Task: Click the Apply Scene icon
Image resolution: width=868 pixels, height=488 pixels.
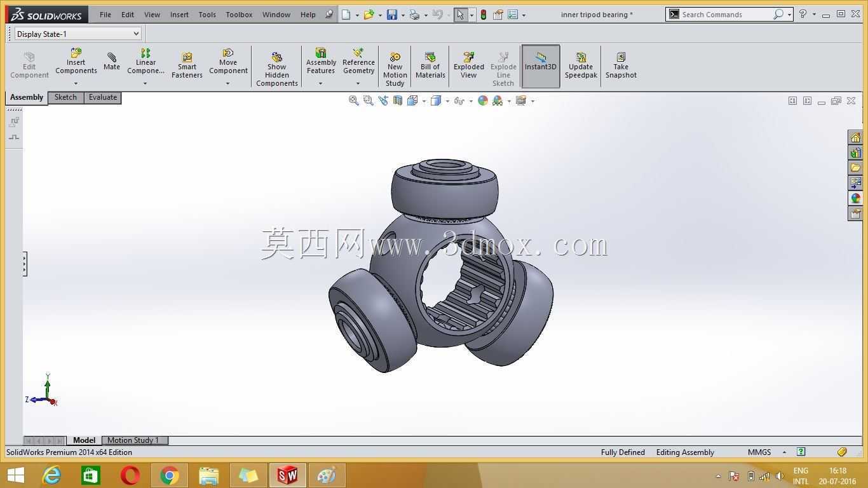Action: point(498,100)
